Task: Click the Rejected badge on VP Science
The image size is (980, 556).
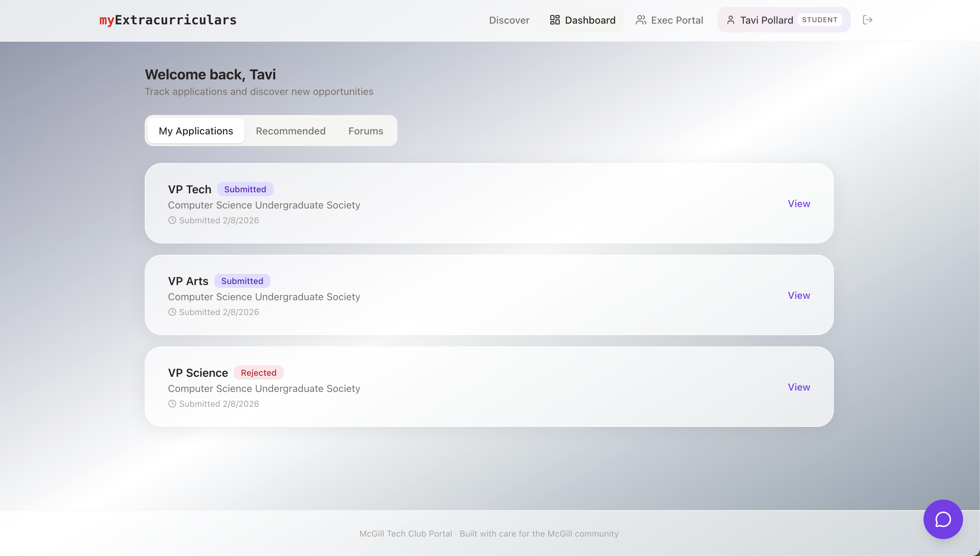Action: (258, 373)
